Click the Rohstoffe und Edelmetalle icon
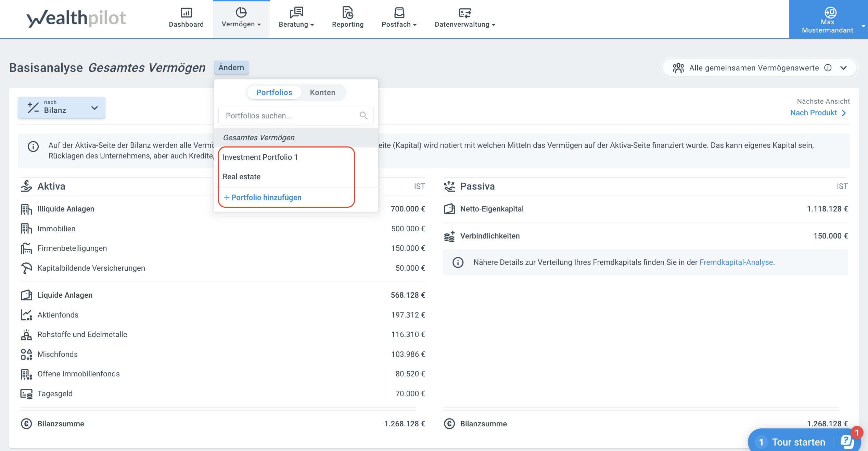Screen dimensions: 868x451 (x=26, y=335)
